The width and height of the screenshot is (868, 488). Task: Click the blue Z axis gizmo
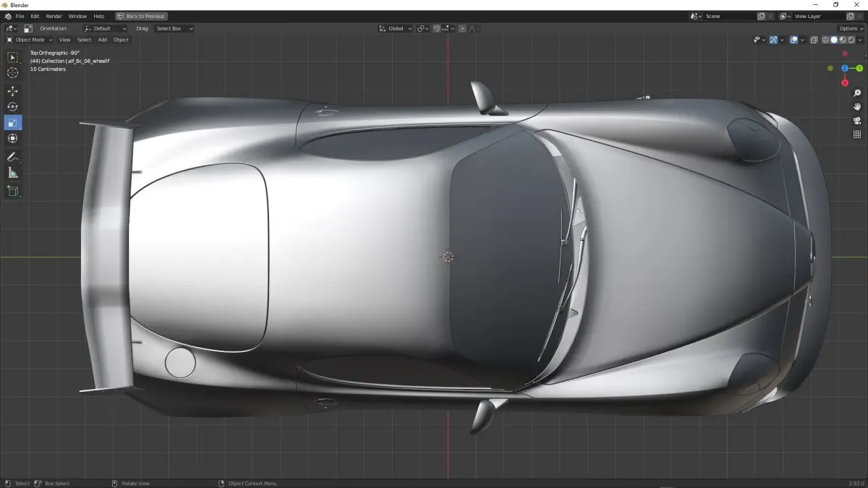(x=845, y=68)
